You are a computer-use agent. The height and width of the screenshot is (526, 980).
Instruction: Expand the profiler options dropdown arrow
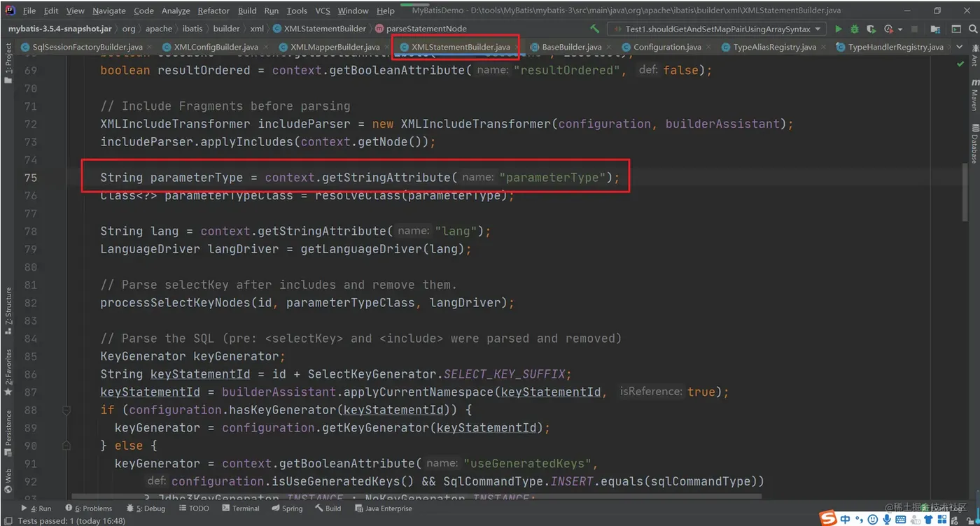coord(900,29)
